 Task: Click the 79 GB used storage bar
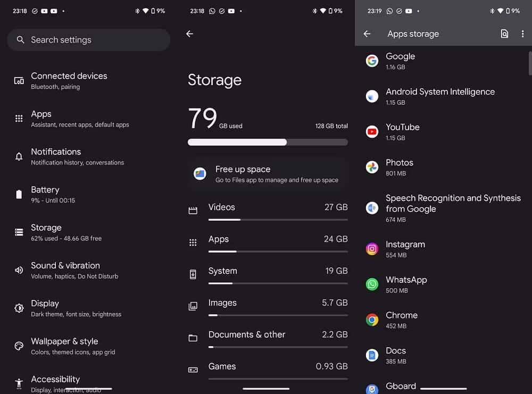[268, 142]
